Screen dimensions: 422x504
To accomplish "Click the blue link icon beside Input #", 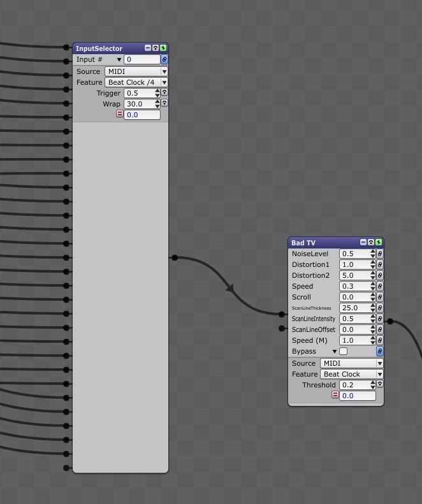I will pos(164,59).
